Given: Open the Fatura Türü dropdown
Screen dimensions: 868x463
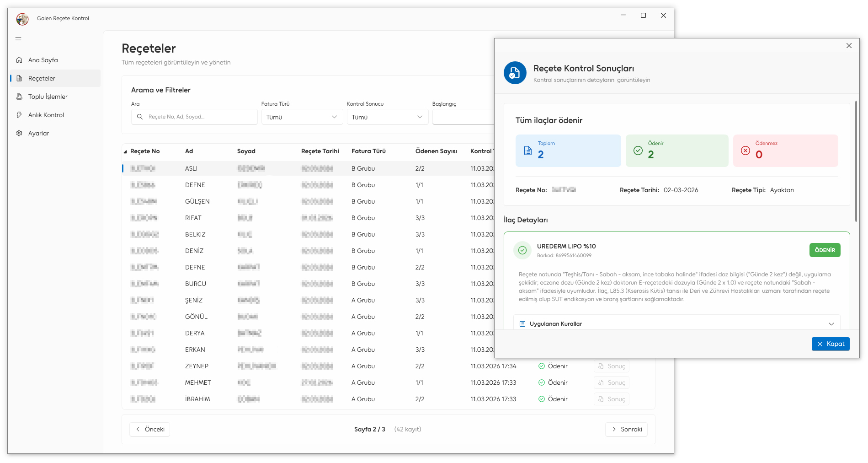Looking at the screenshot, I should click(x=302, y=117).
